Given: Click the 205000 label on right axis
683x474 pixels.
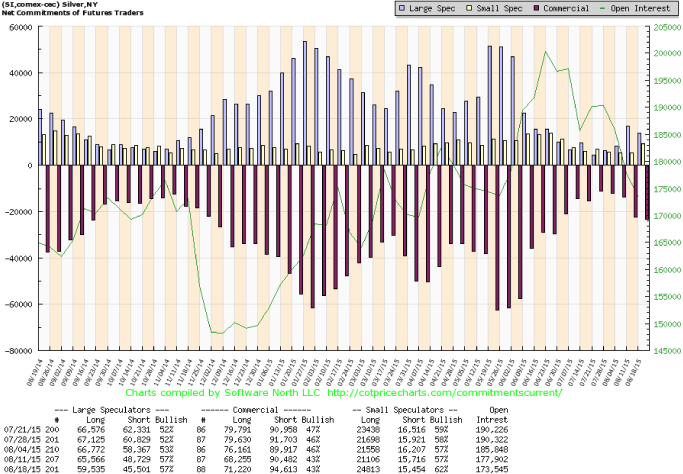Looking at the screenshot, I should 666,28.
